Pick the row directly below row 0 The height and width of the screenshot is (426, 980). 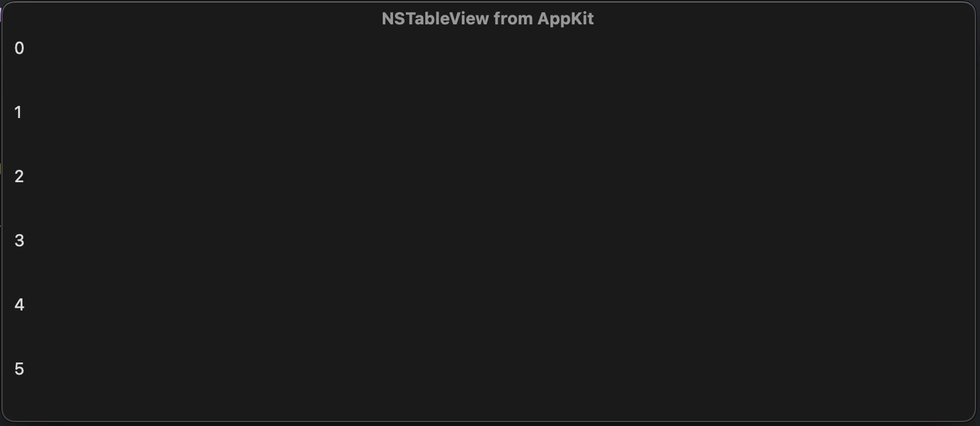tap(489, 112)
